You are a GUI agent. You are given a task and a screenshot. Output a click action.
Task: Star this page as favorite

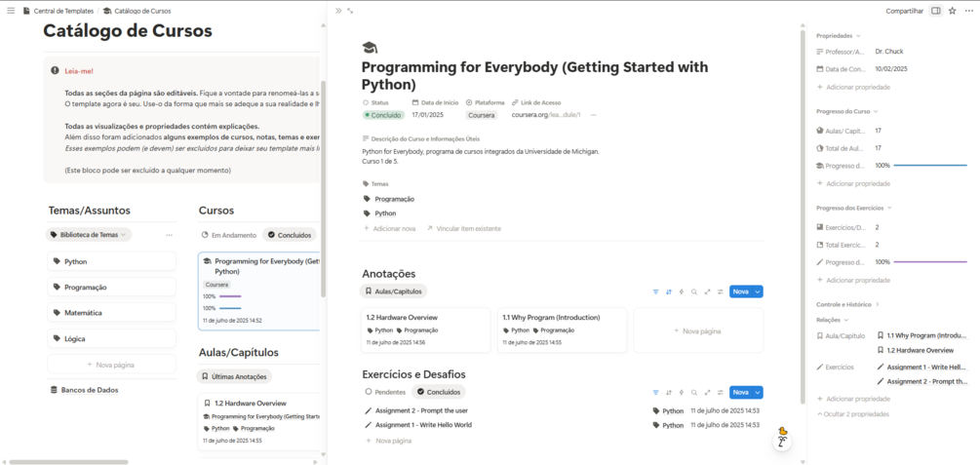coord(952,11)
